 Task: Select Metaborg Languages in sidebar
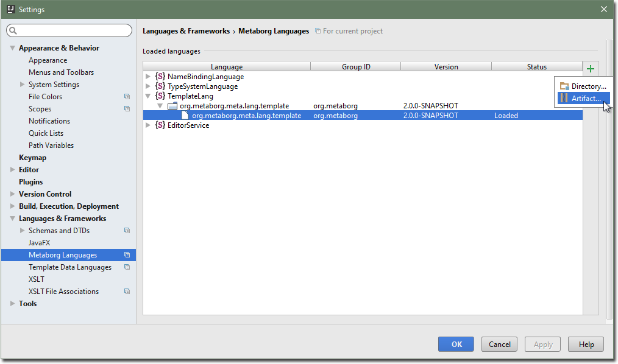tap(68, 255)
